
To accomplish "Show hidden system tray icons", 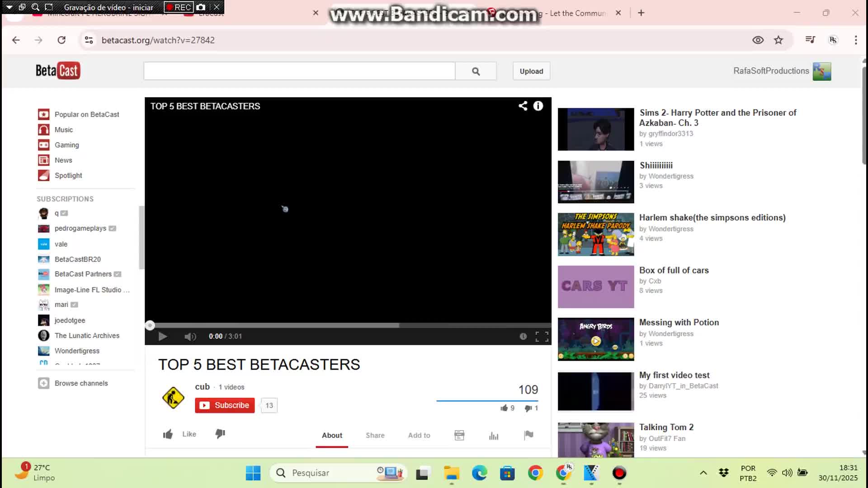I will click(703, 473).
